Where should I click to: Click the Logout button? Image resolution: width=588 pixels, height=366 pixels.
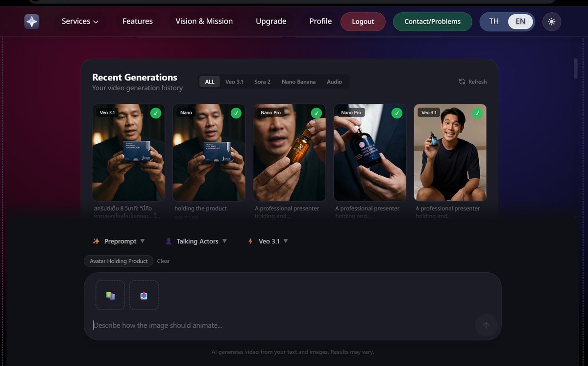click(363, 22)
